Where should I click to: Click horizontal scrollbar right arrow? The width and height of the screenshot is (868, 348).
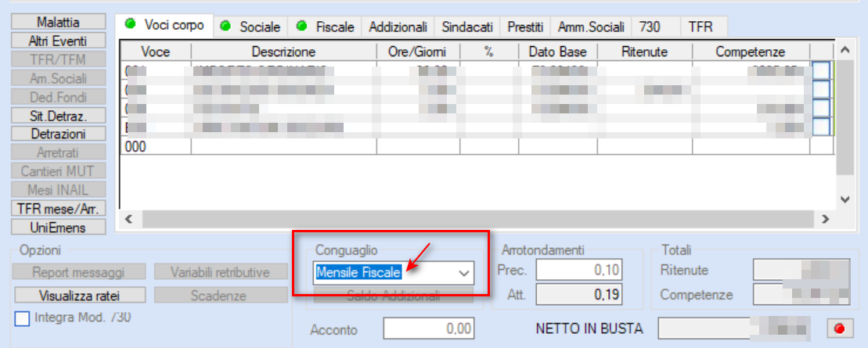(x=825, y=219)
